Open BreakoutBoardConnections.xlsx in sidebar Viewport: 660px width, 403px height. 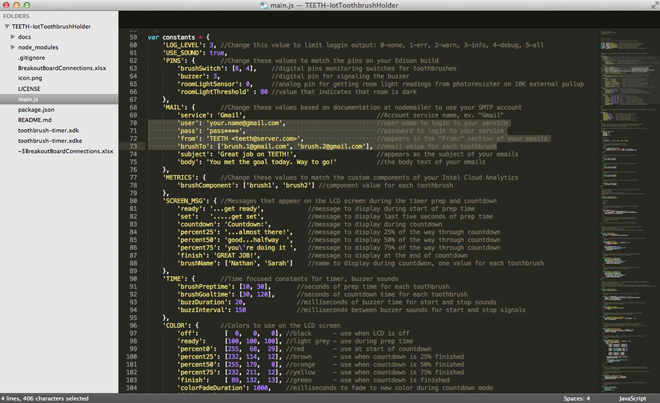pos(62,68)
